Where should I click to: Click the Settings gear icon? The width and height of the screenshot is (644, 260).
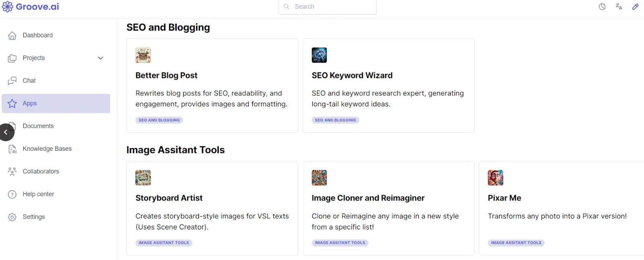click(12, 217)
